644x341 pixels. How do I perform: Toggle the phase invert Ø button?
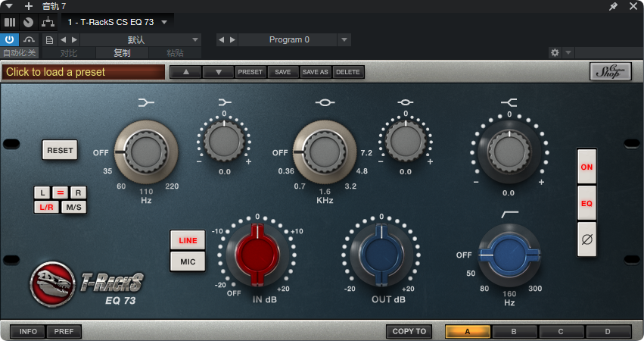pyautogui.click(x=587, y=239)
